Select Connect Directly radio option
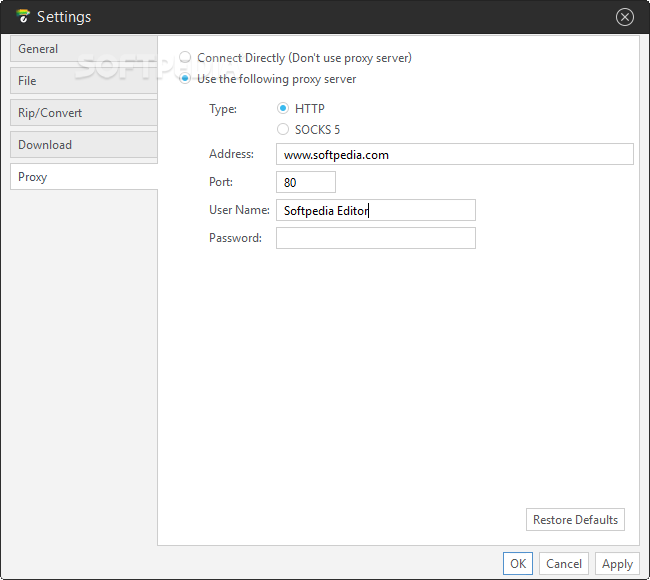650x580 pixels. coord(185,57)
